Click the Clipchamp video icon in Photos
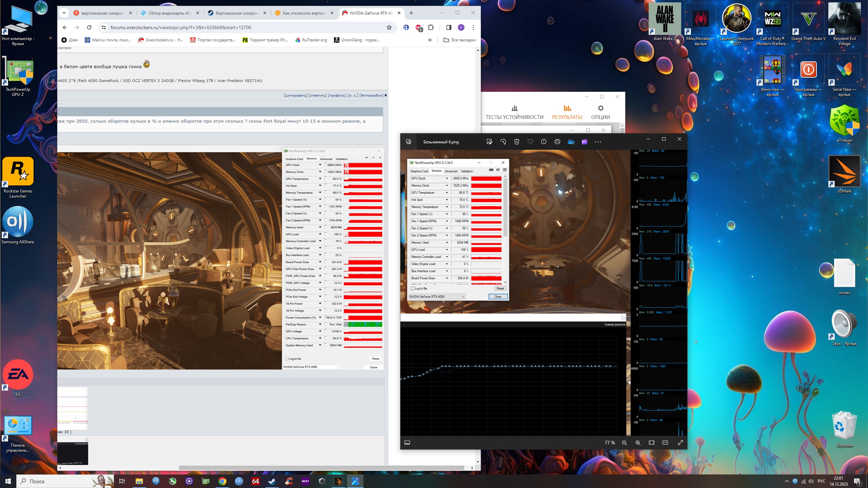This screenshot has width=868, height=488. [x=585, y=142]
